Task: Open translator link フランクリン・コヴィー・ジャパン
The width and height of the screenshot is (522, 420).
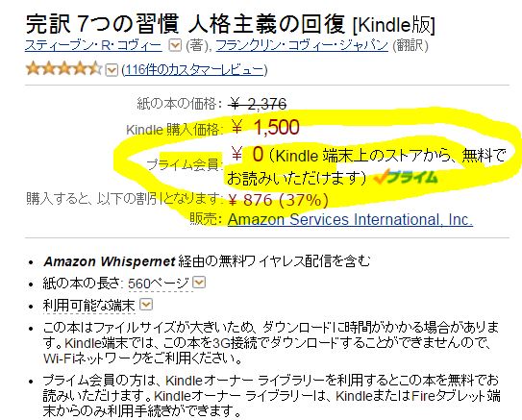Action: (x=302, y=45)
